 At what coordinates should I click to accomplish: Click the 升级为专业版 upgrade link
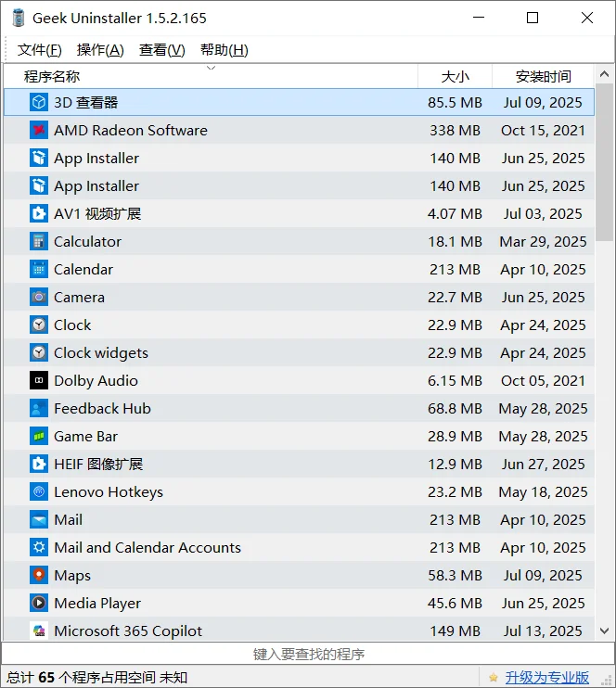pos(546,678)
